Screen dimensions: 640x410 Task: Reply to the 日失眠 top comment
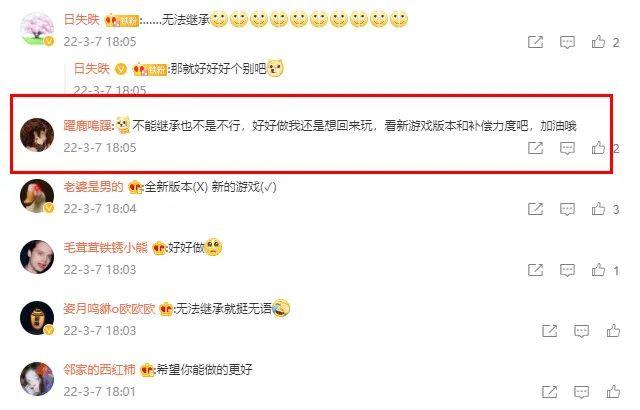coord(567,42)
